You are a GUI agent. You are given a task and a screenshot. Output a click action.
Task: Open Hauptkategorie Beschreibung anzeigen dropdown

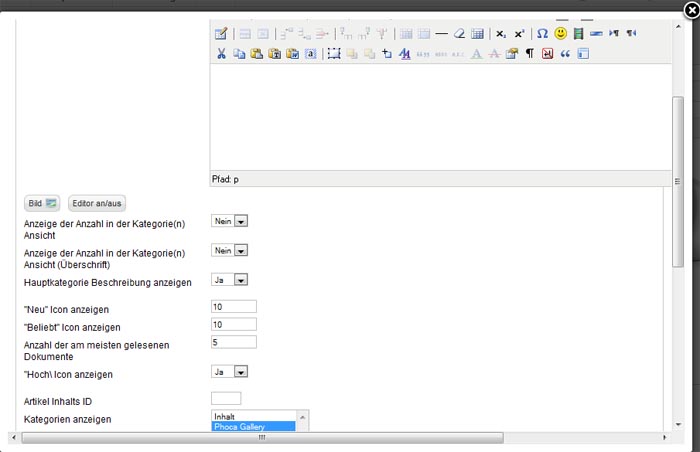click(229, 281)
